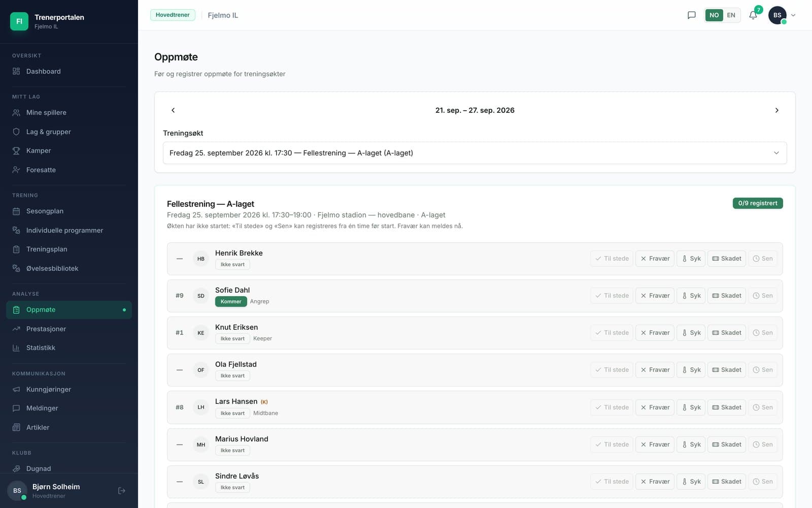Click the Øvelsesbibliotek icon
This screenshot has width=812, height=508.
coord(16,268)
